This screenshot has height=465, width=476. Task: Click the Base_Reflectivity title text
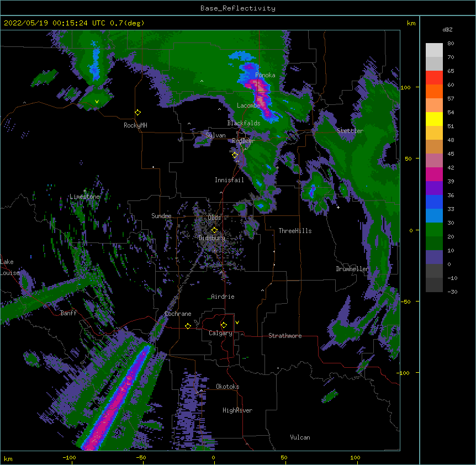[x=238, y=8]
